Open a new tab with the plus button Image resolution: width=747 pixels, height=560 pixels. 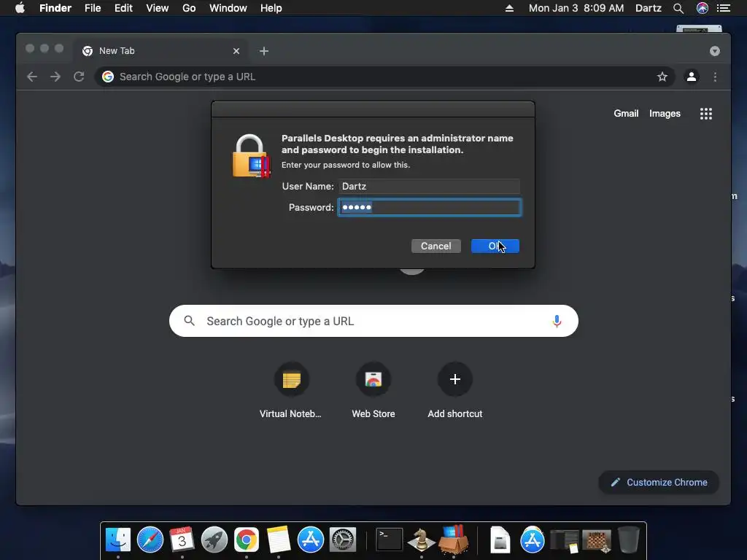[264, 51]
